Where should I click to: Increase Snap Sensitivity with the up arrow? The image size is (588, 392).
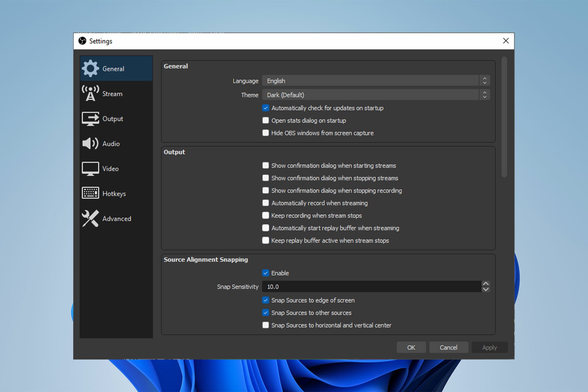click(x=486, y=284)
